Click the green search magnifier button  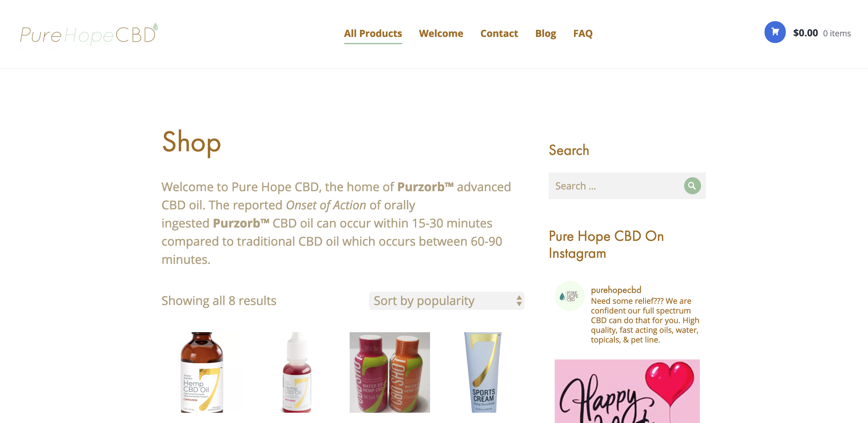coord(692,186)
